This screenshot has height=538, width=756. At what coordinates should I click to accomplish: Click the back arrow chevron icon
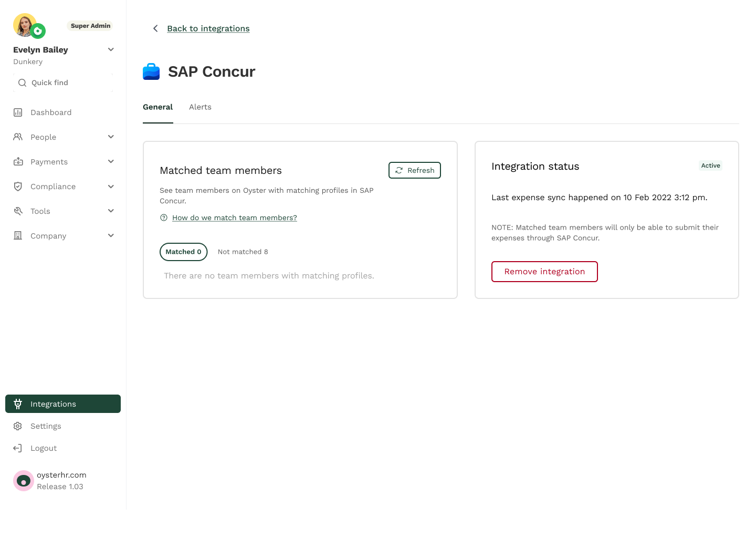[155, 28]
